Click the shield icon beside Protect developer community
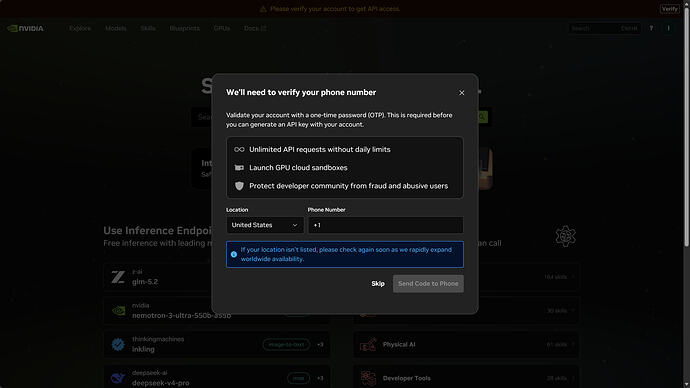 point(239,186)
